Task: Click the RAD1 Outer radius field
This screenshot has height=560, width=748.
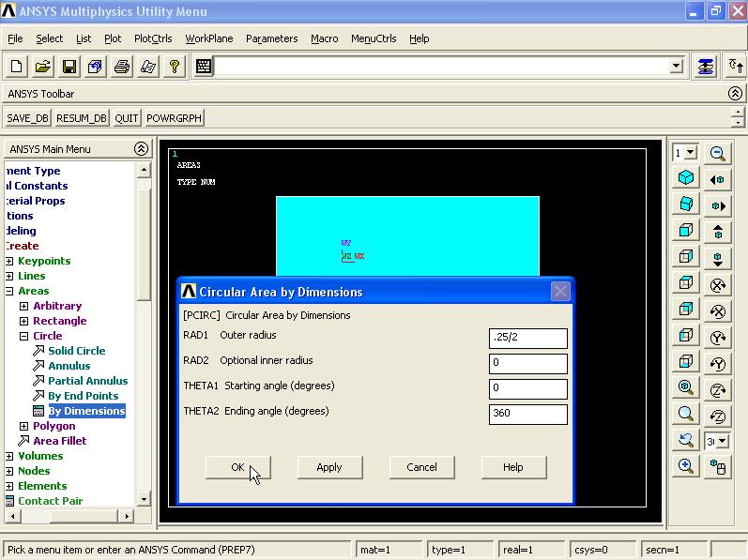Action: 528,338
